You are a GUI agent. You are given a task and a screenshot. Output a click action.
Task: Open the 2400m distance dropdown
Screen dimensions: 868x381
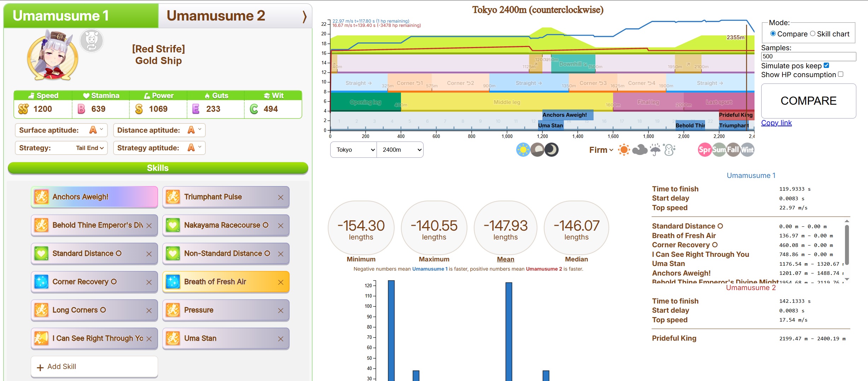coord(400,150)
